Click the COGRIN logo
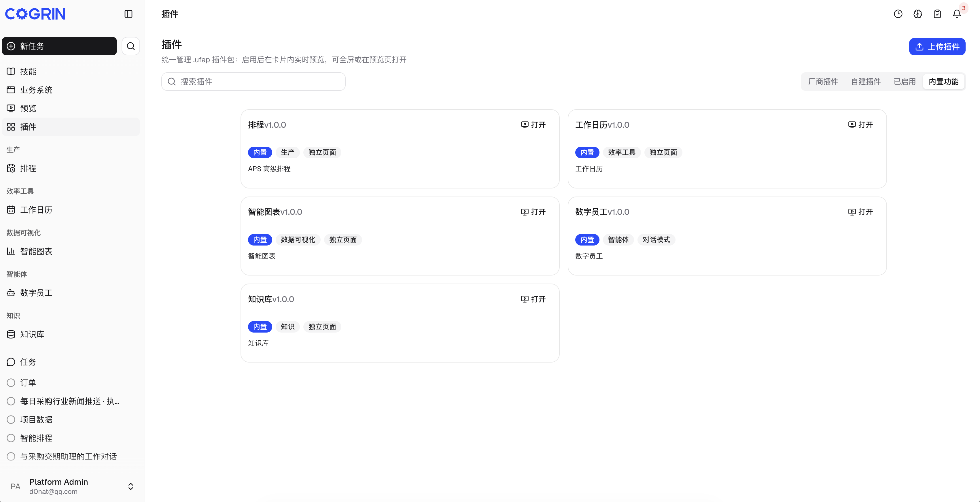The width and height of the screenshot is (980, 502). coord(35,14)
